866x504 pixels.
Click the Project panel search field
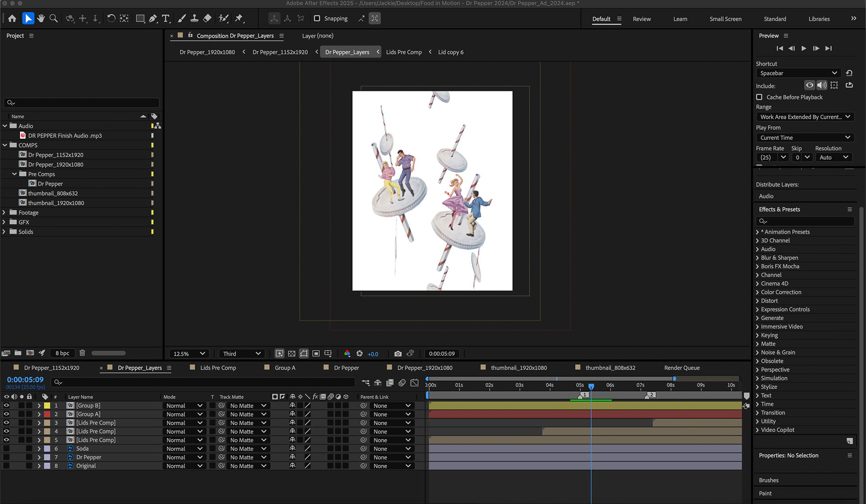(82, 103)
